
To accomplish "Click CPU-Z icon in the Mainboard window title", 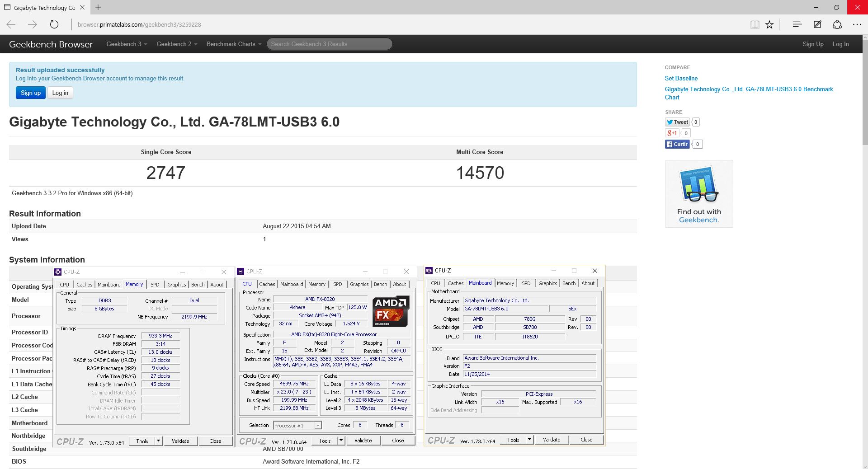I will pos(429,271).
